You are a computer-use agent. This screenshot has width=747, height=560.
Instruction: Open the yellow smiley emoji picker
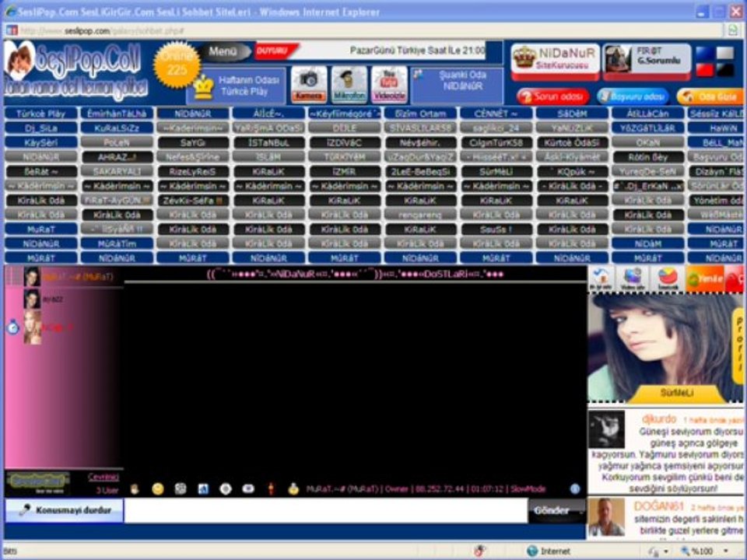point(158,488)
